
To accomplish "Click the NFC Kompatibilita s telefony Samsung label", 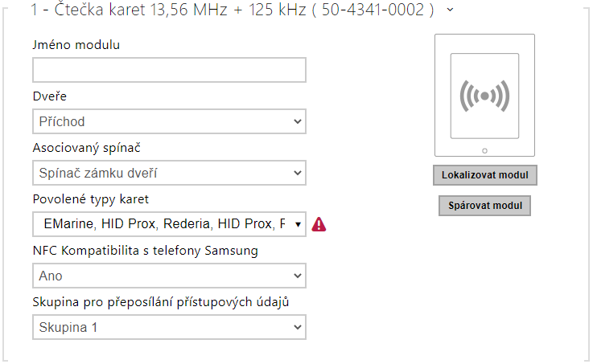I will pos(145,251).
